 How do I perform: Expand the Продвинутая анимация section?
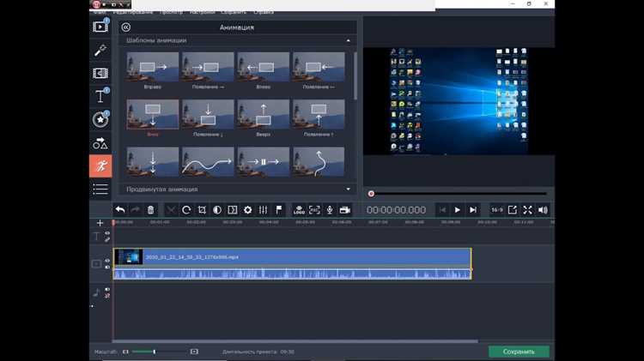[x=349, y=190]
